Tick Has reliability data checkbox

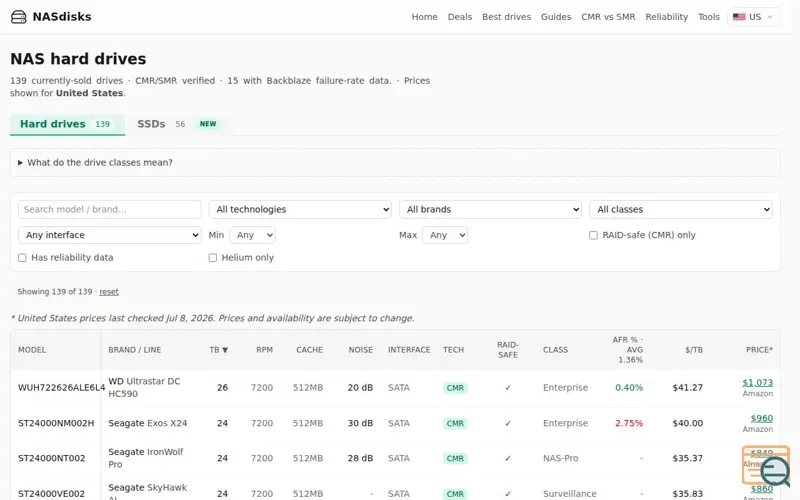(22, 258)
